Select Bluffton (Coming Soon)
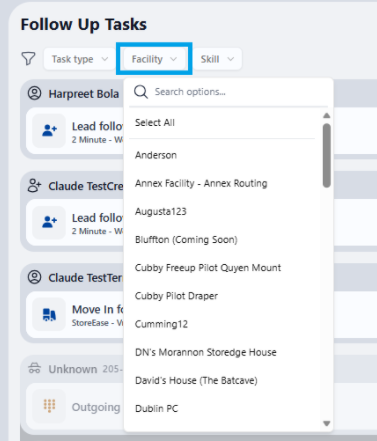The width and height of the screenshot is (377, 441). tap(186, 240)
